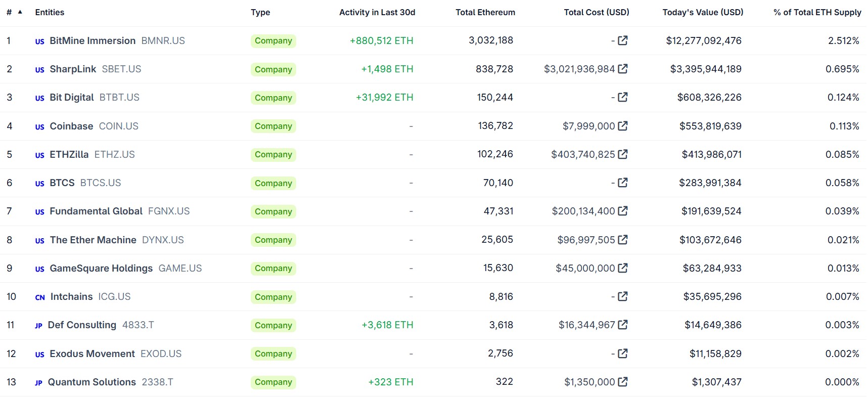This screenshot has height=398, width=868.
Task: Open the Quantum Solutions entity link
Action: (x=92, y=382)
